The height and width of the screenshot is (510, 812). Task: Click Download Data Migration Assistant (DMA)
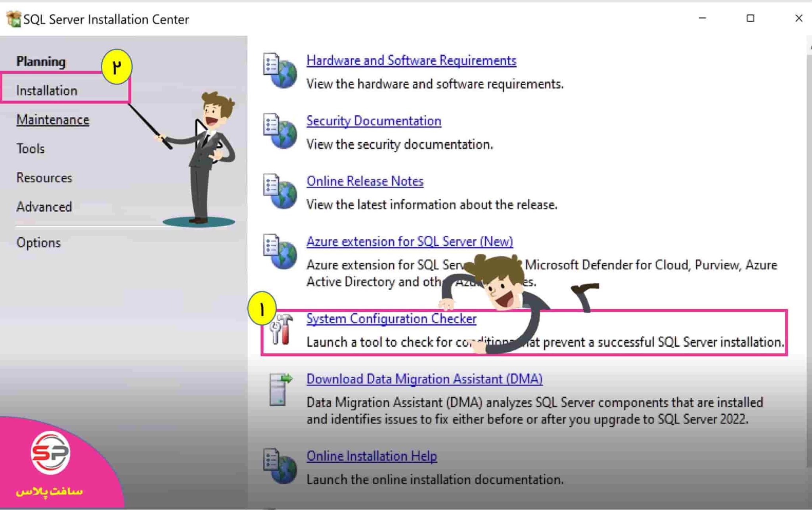coord(424,379)
